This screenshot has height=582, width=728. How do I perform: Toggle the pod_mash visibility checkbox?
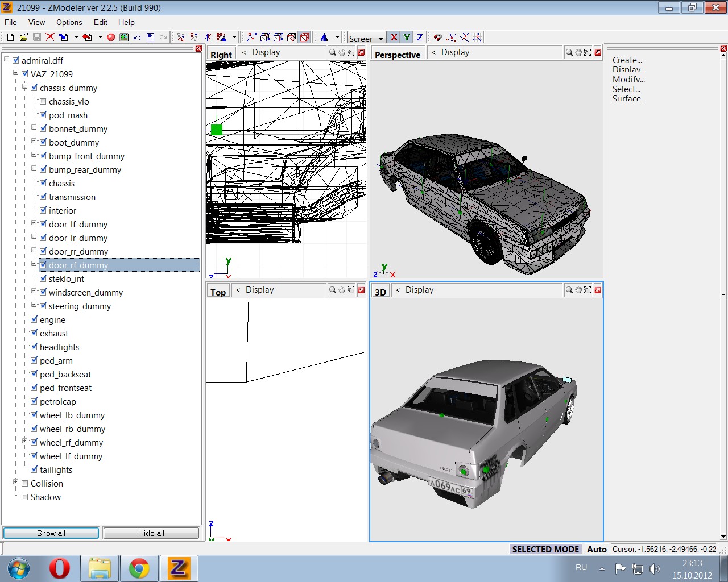pyautogui.click(x=43, y=115)
